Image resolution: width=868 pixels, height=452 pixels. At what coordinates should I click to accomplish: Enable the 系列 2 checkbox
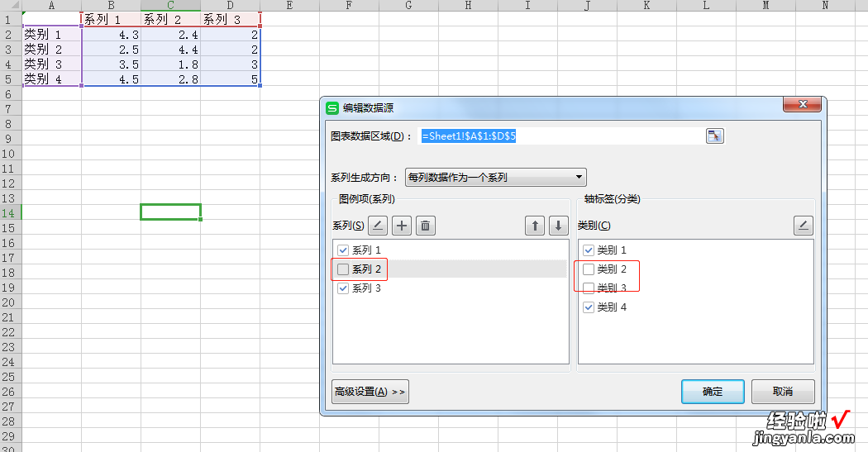point(343,269)
